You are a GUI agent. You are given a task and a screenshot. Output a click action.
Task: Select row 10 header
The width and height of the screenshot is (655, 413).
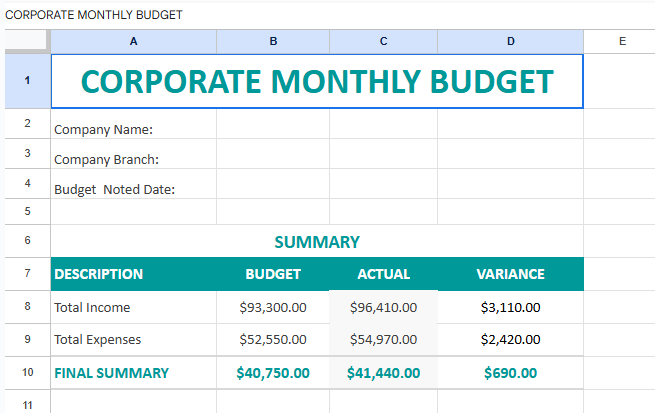27,373
